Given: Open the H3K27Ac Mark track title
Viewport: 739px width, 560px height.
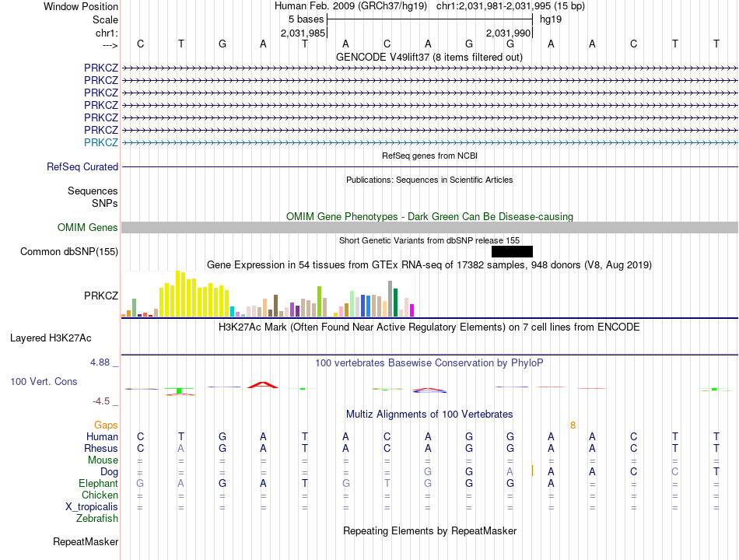Looking at the screenshot, I should tap(429, 327).
